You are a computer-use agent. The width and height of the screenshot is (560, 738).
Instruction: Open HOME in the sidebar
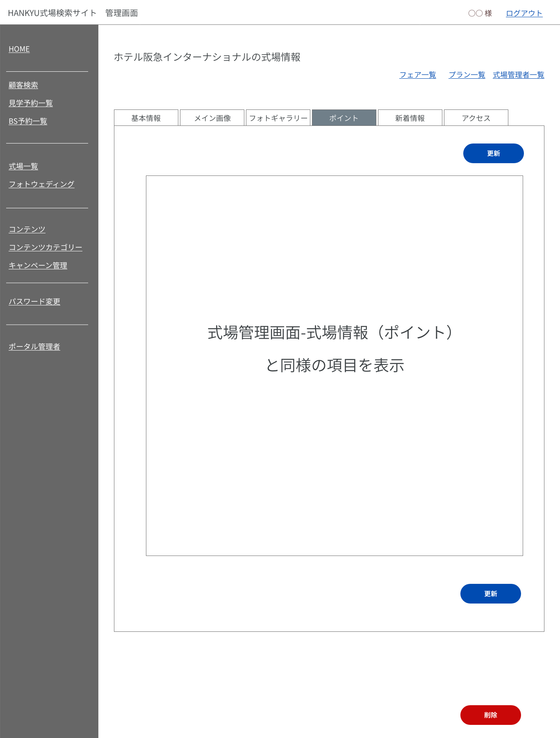click(19, 49)
